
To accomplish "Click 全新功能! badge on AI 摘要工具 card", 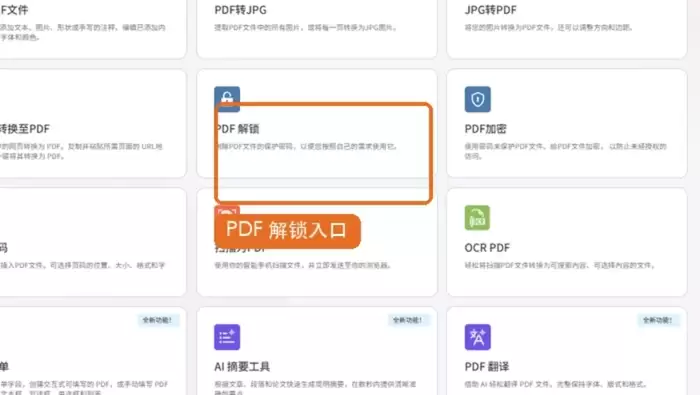I will (x=408, y=320).
